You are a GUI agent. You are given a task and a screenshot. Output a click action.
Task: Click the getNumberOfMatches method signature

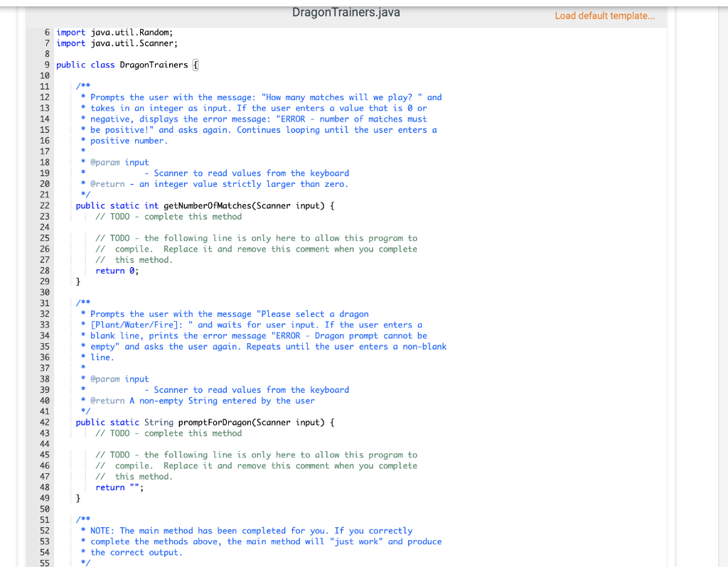click(x=205, y=205)
